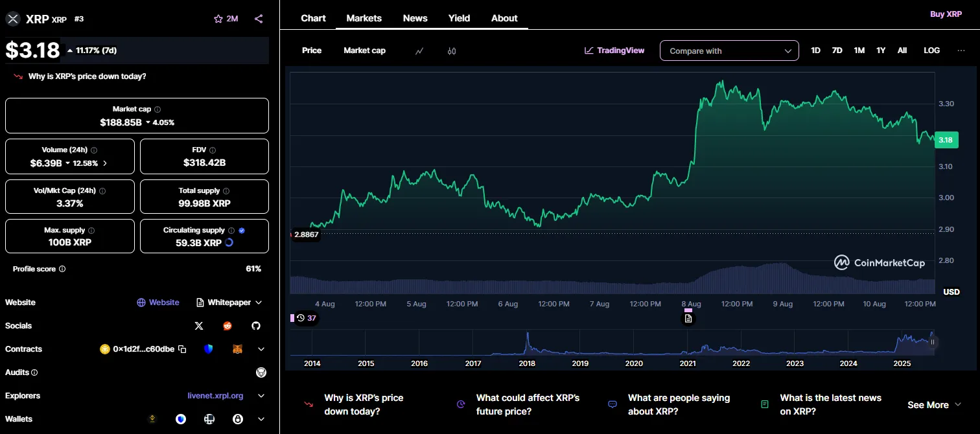Add XRP to watchlist with the star icon
Viewport: 980px width, 434px height.
pos(218,19)
